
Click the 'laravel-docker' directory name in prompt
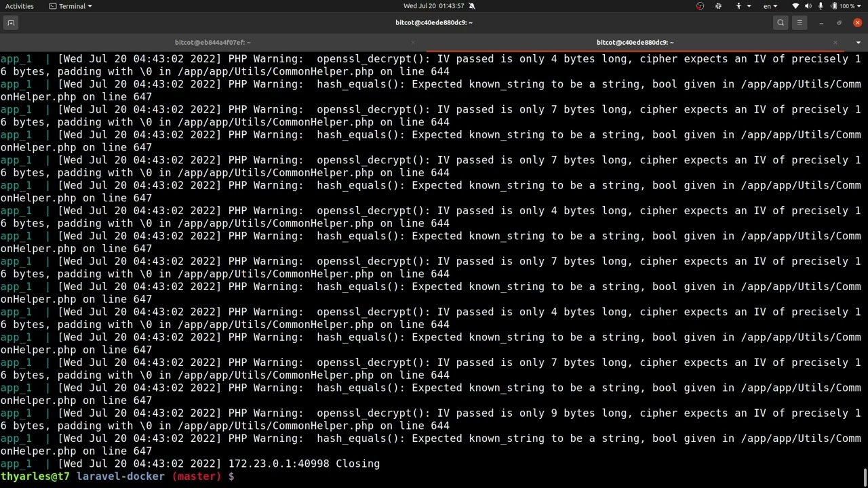[x=120, y=476]
